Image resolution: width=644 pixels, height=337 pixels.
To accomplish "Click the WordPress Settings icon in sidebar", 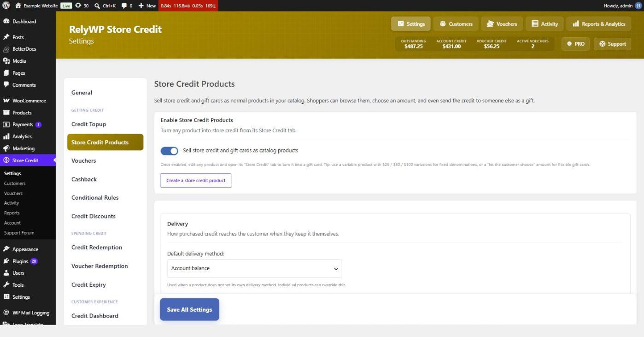I will pos(6,297).
